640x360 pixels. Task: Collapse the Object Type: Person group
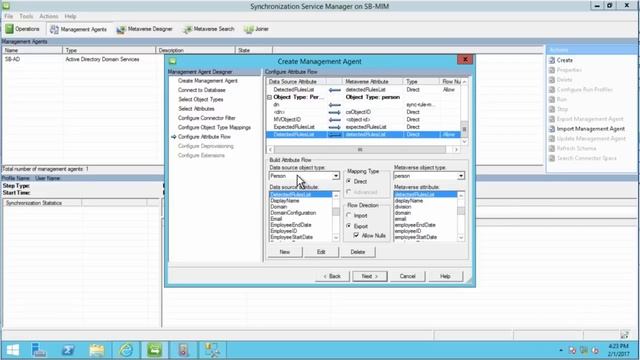[269, 97]
